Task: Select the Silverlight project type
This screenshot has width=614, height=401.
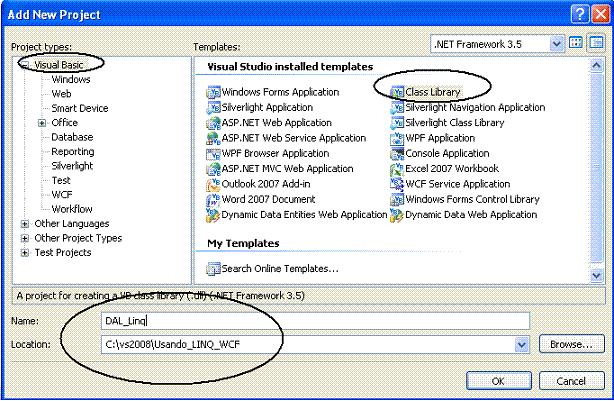Action: pyautogui.click(x=72, y=166)
